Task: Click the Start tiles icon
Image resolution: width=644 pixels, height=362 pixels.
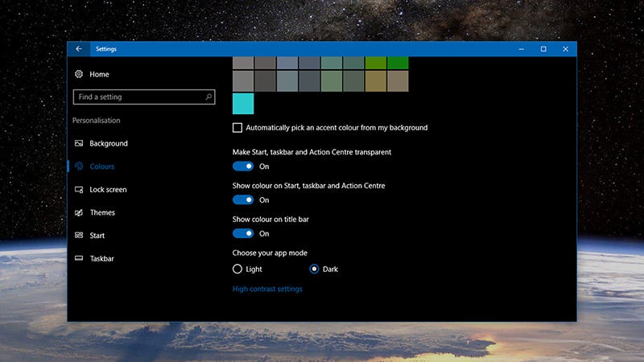Action: coord(79,235)
